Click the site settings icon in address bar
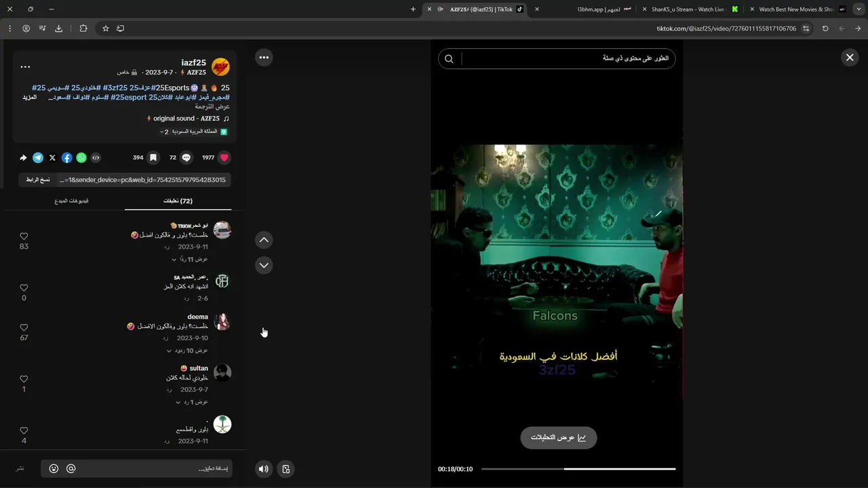This screenshot has height=488, width=868. click(806, 28)
